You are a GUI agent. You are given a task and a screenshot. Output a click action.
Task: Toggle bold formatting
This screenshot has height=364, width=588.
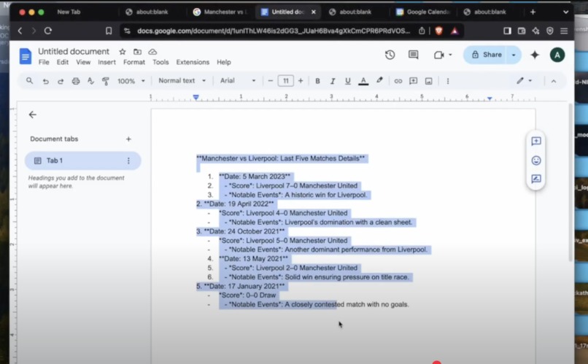(317, 81)
